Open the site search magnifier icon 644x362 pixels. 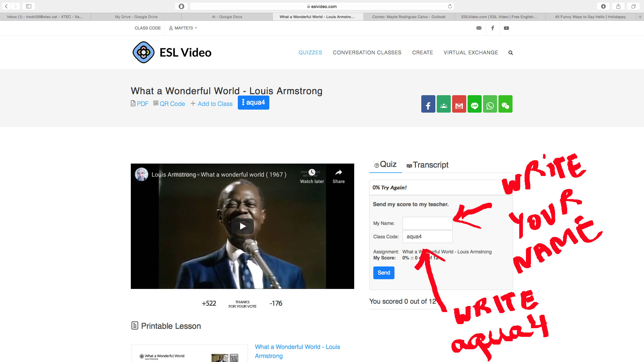click(x=511, y=53)
